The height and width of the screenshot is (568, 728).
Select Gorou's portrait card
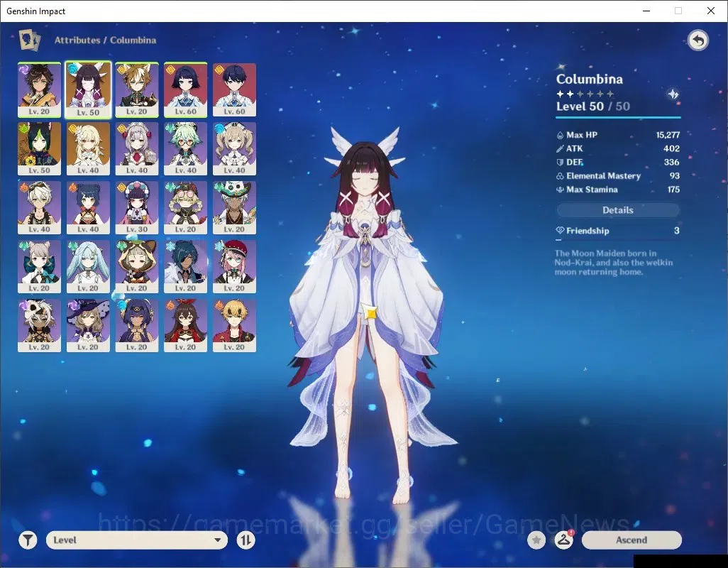coord(137,90)
